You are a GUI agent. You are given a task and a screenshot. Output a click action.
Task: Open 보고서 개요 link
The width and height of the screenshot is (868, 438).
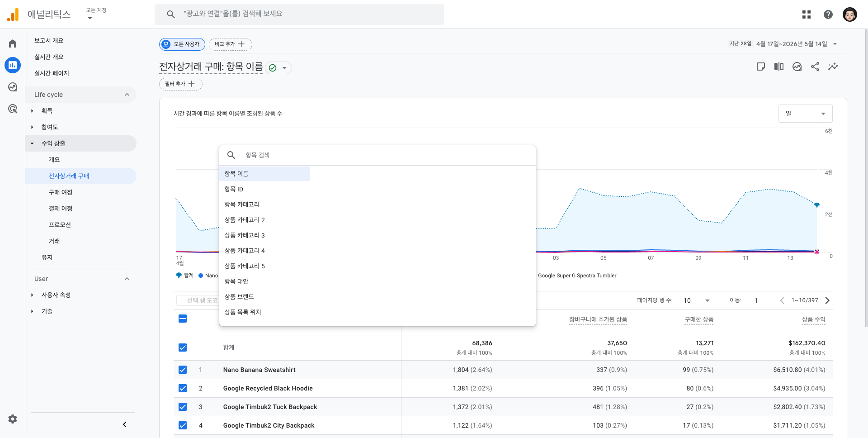click(49, 41)
